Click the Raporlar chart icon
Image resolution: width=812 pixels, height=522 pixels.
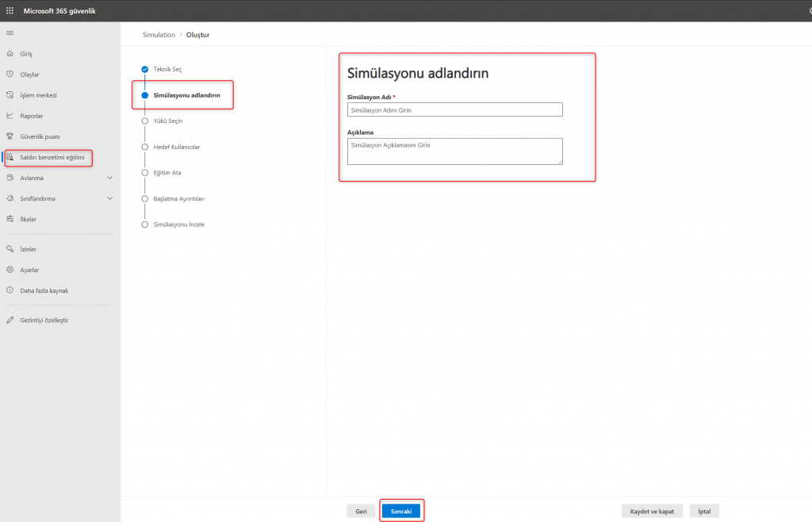pos(10,116)
